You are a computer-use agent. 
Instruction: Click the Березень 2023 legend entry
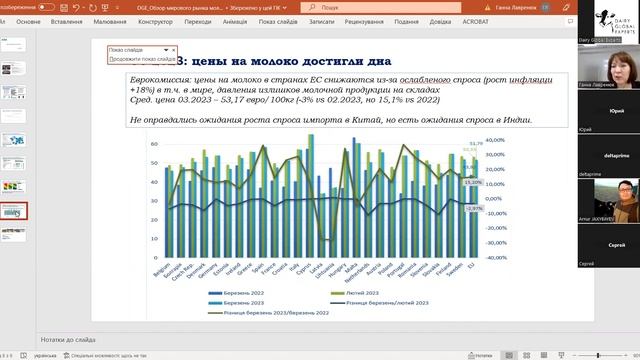[236, 303]
